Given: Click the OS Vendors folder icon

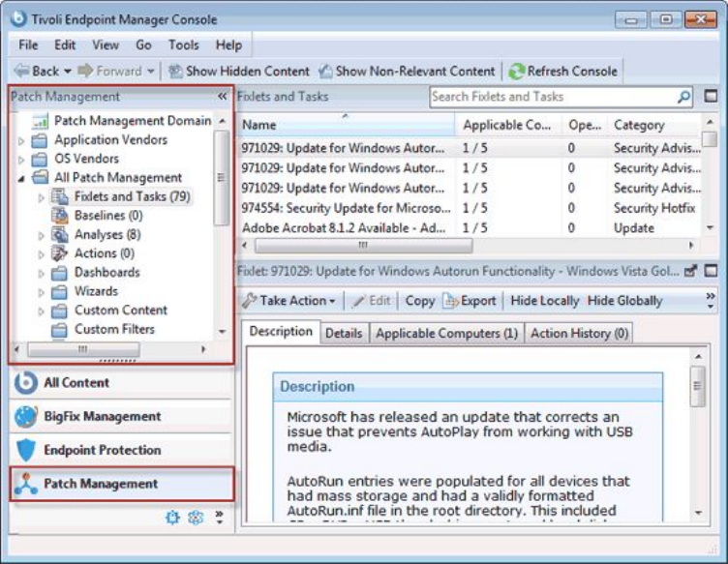Looking at the screenshot, I should [40, 159].
